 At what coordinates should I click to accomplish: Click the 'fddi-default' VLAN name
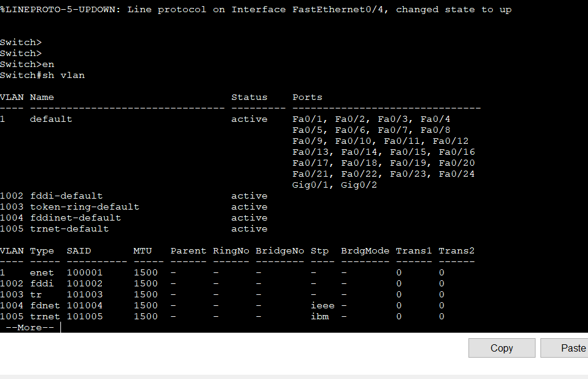66,196
